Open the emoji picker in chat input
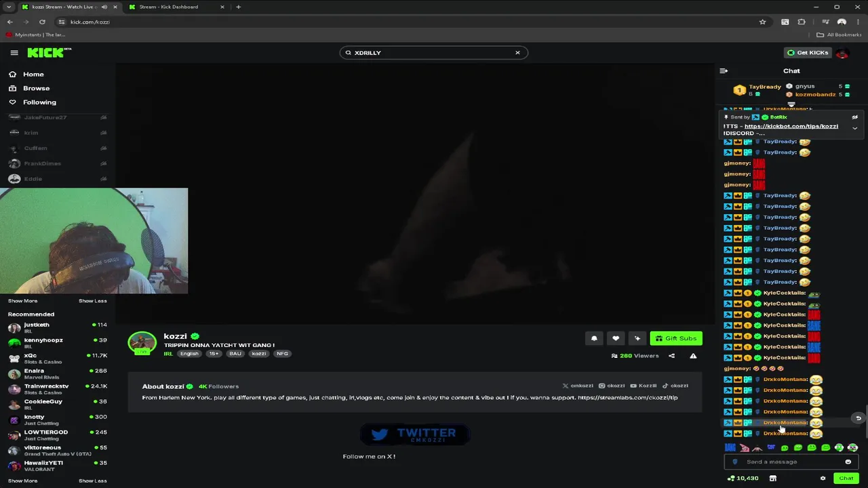This screenshot has width=868, height=488. [848, 462]
